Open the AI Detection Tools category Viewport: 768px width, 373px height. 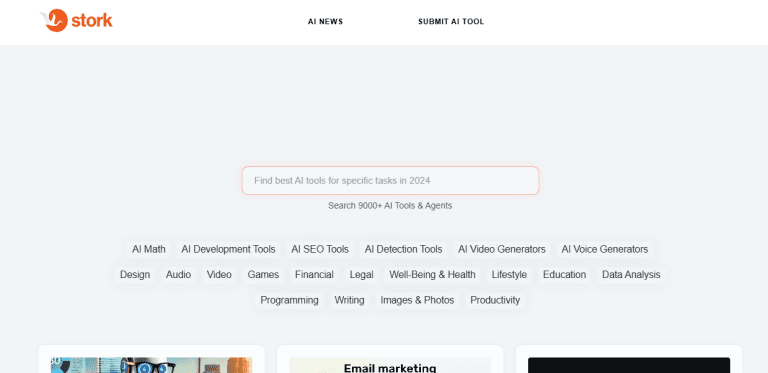pos(404,249)
